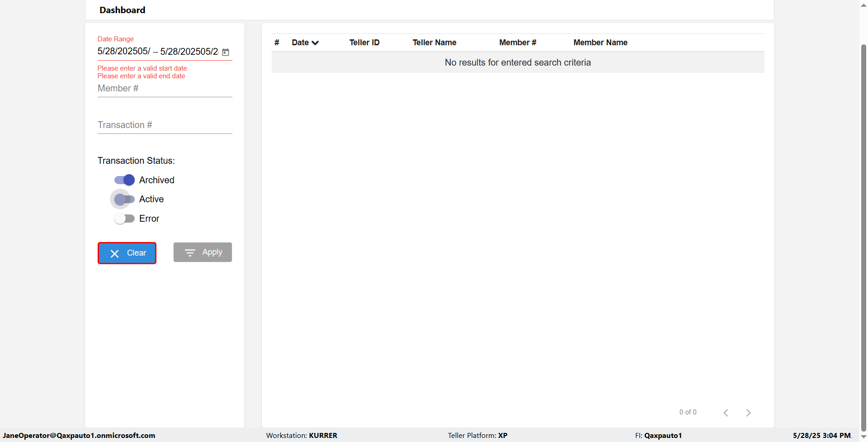Image resolution: width=868 pixels, height=442 pixels.
Task: Click the Workstation KURRER status entry
Action: pyautogui.click(x=302, y=435)
